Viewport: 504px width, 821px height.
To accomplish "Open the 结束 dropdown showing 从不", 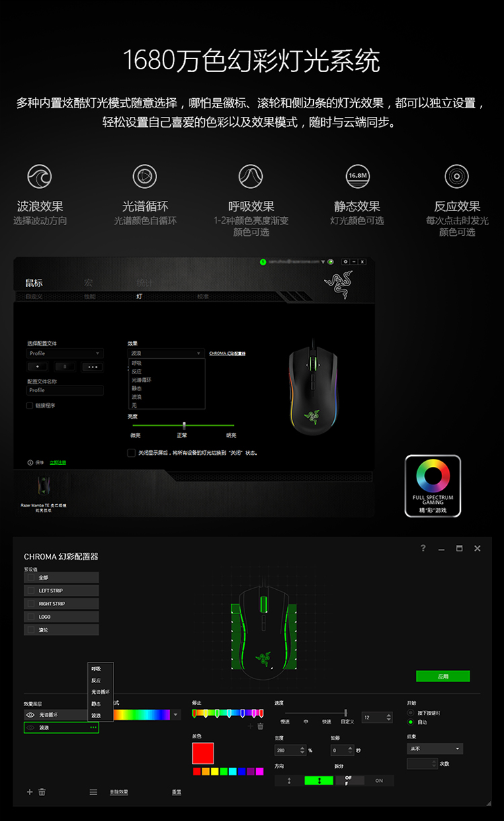I will tap(435, 749).
